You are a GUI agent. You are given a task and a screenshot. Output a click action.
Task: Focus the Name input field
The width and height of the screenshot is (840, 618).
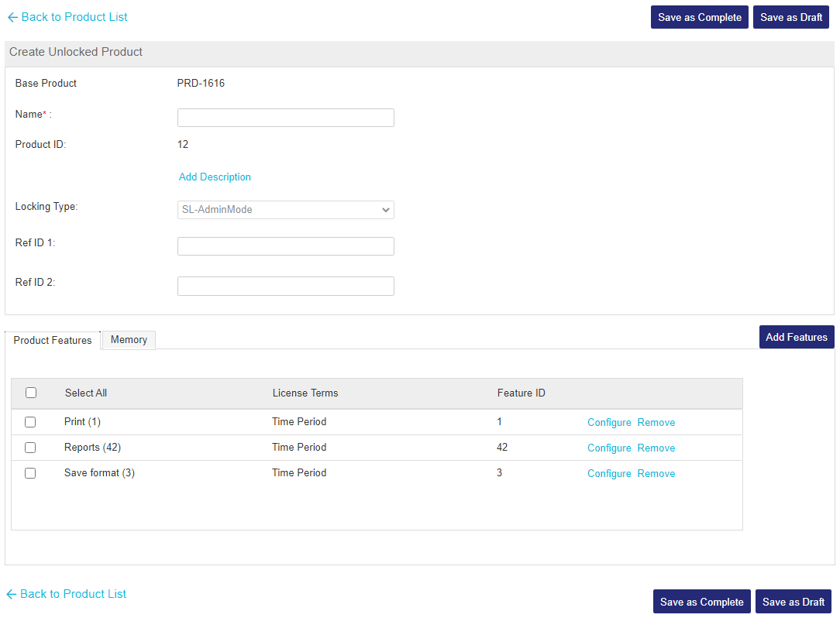[285, 118]
